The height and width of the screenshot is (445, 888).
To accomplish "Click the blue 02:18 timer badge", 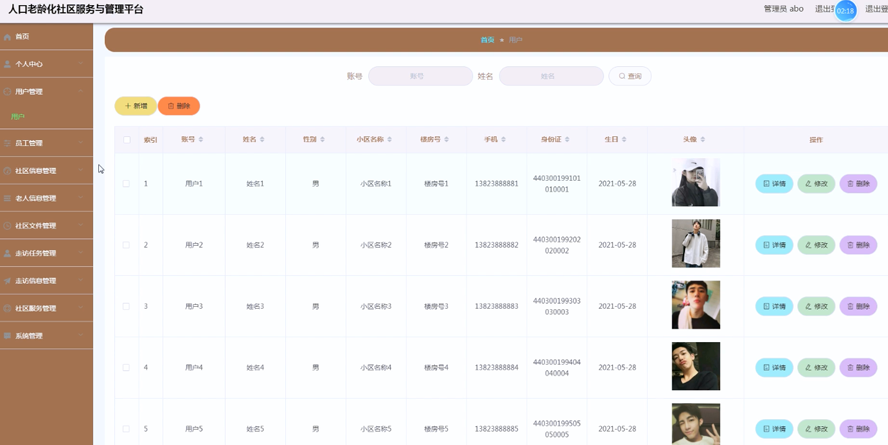I will click(846, 11).
